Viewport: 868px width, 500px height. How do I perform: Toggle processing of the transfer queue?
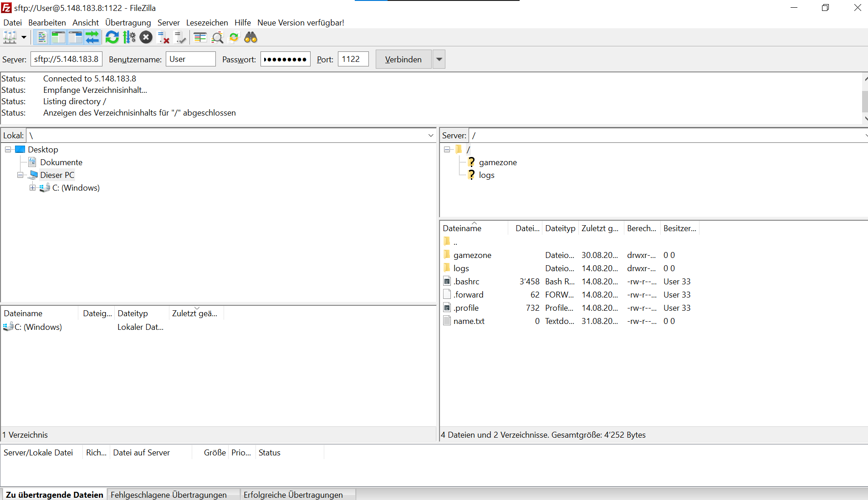(129, 37)
